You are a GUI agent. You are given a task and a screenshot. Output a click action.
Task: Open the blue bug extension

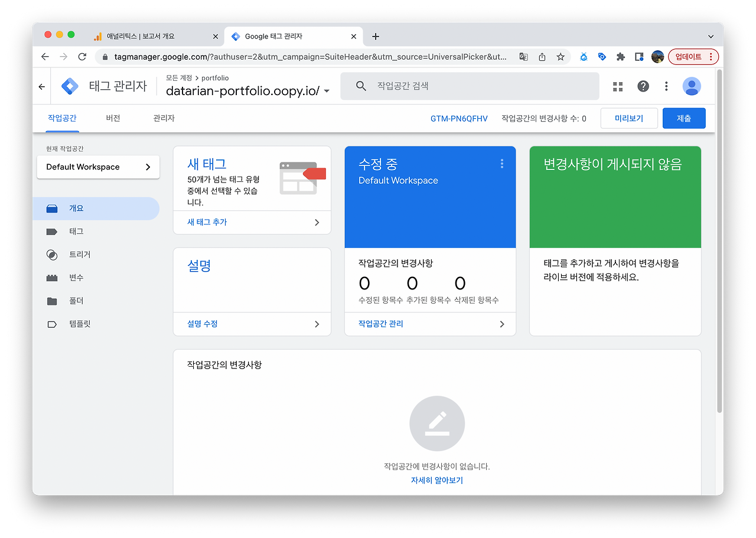click(584, 57)
